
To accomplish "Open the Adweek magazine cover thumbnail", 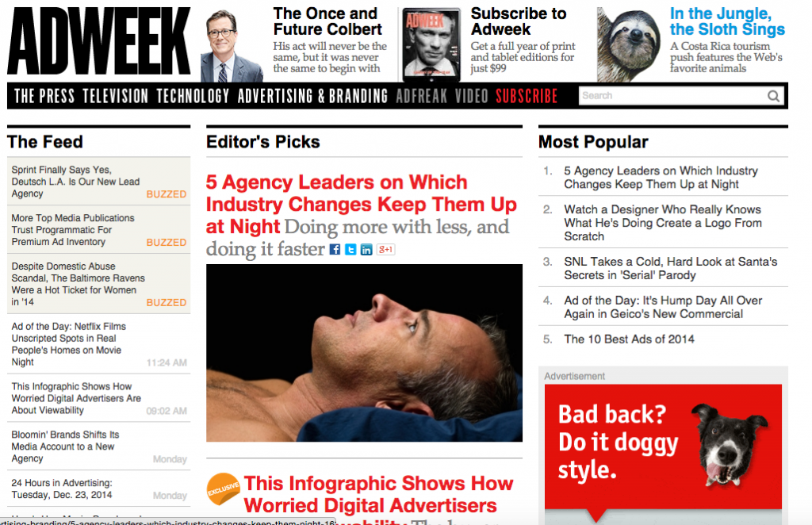I will click(x=431, y=44).
